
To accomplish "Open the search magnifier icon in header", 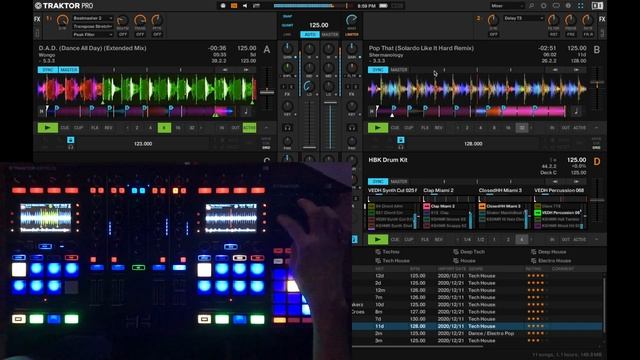I will pos(531,6).
